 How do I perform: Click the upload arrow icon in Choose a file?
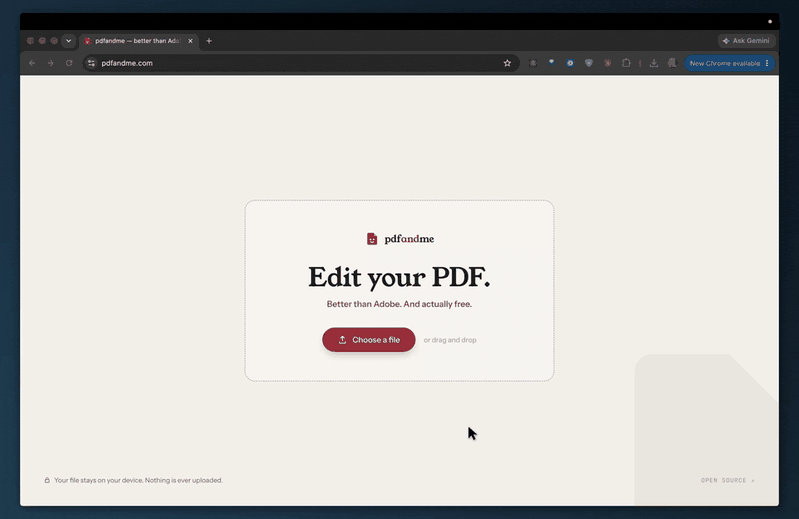342,340
